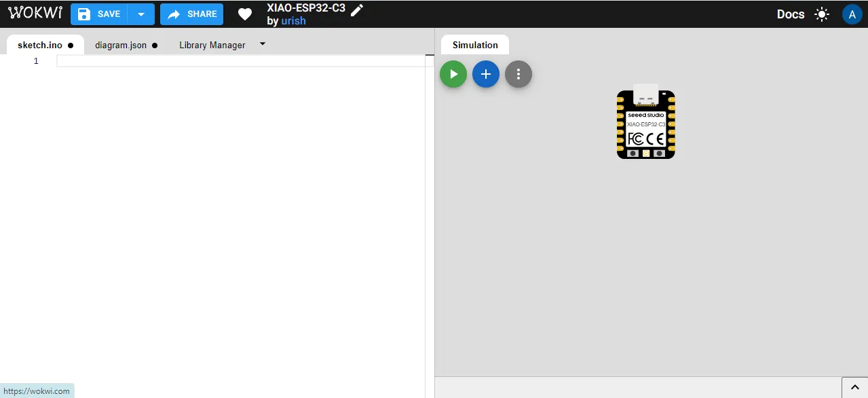This screenshot has width=868, height=398.
Task: Switch to diagram.json tab
Action: (x=126, y=45)
